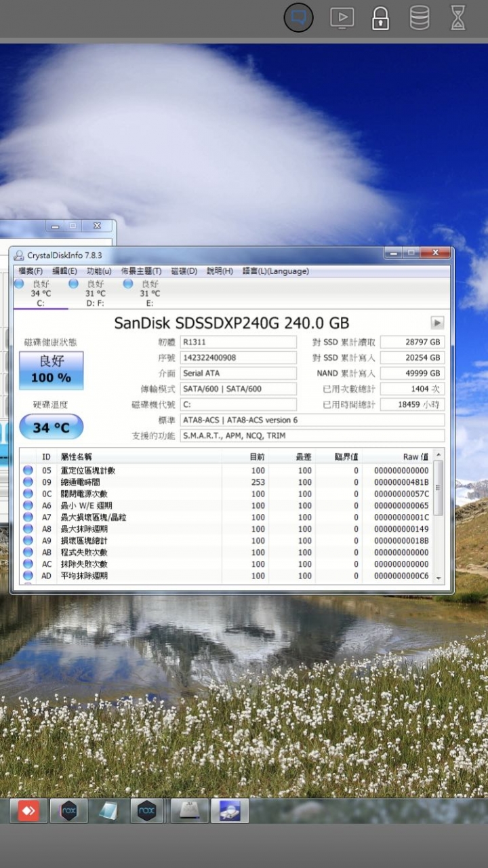Click the attribute list scrollbar thumb

pos(439,488)
